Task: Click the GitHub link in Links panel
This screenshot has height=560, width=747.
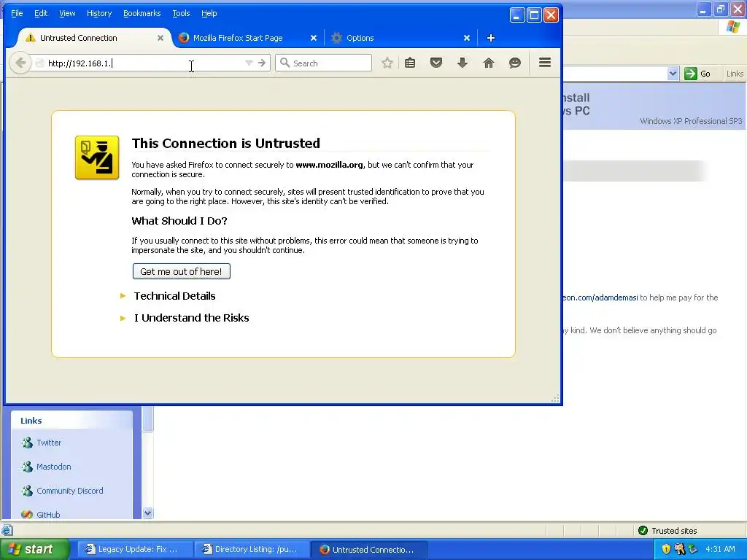Action: (x=48, y=515)
